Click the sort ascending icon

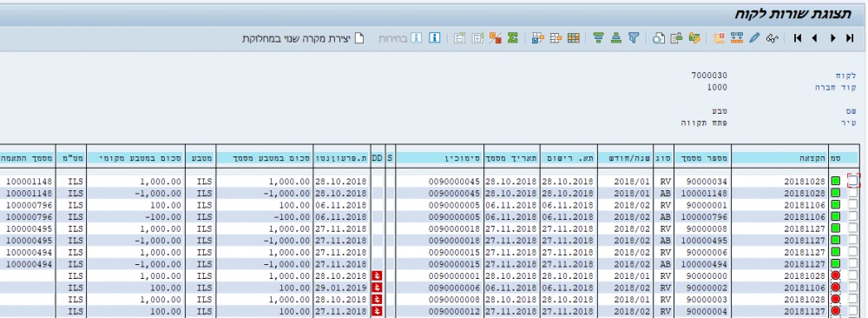point(616,38)
